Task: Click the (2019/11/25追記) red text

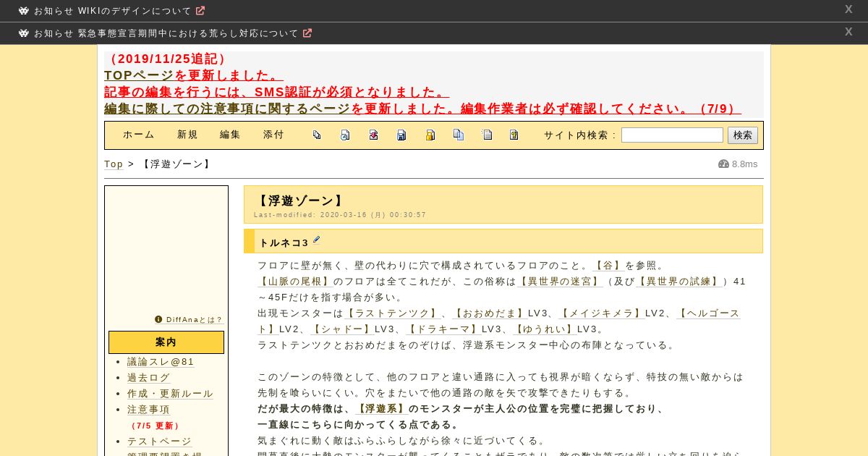Action: point(167,59)
